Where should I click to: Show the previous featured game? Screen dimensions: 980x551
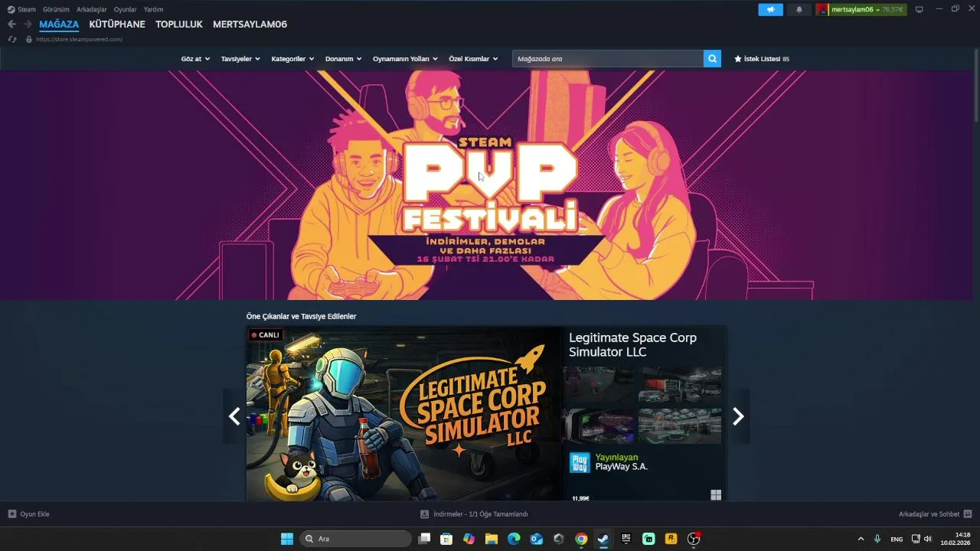[x=234, y=416]
